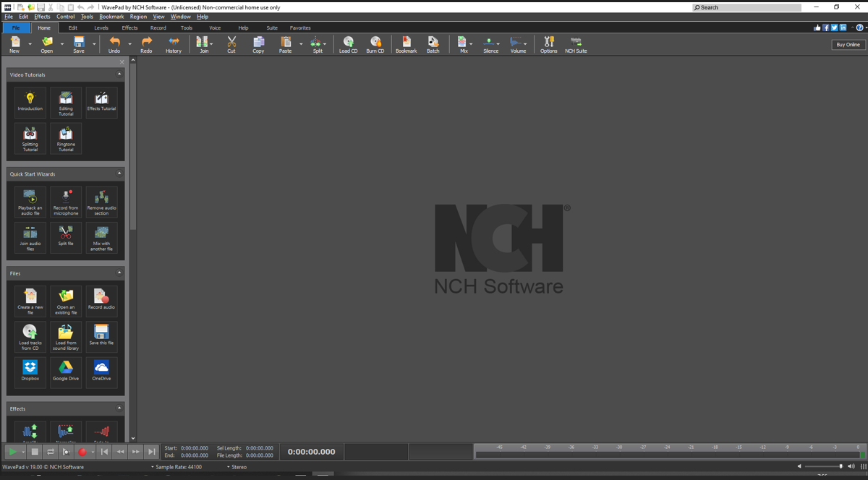Click the blue File tab
The image size is (868, 480).
(16, 27)
